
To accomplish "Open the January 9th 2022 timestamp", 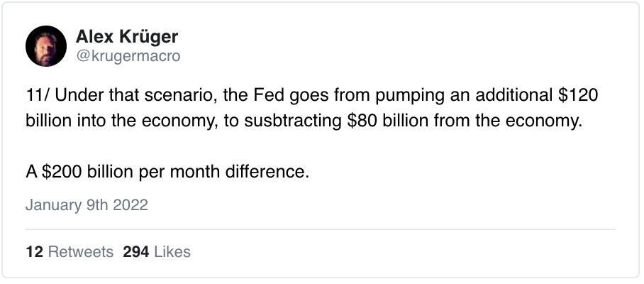I will 87,204.
